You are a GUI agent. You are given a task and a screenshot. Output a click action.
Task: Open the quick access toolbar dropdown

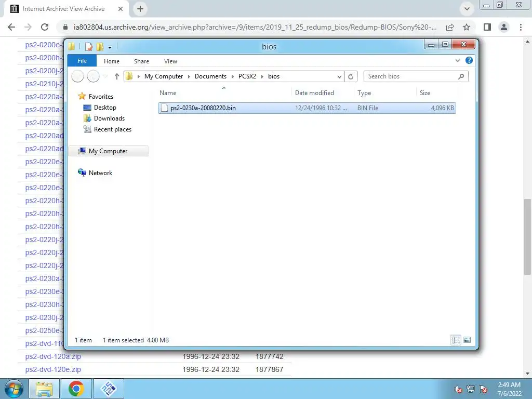click(110, 47)
